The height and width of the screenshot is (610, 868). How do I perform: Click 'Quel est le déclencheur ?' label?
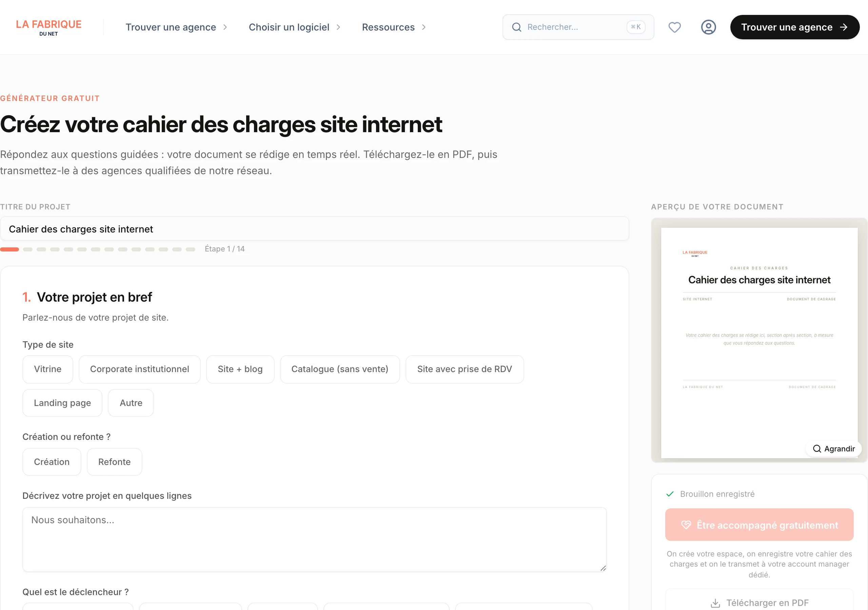click(76, 592)
